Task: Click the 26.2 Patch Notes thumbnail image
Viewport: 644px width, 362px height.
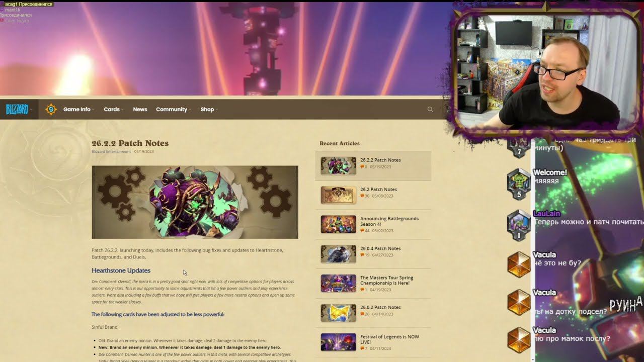Action: click(x=338, y=195)
